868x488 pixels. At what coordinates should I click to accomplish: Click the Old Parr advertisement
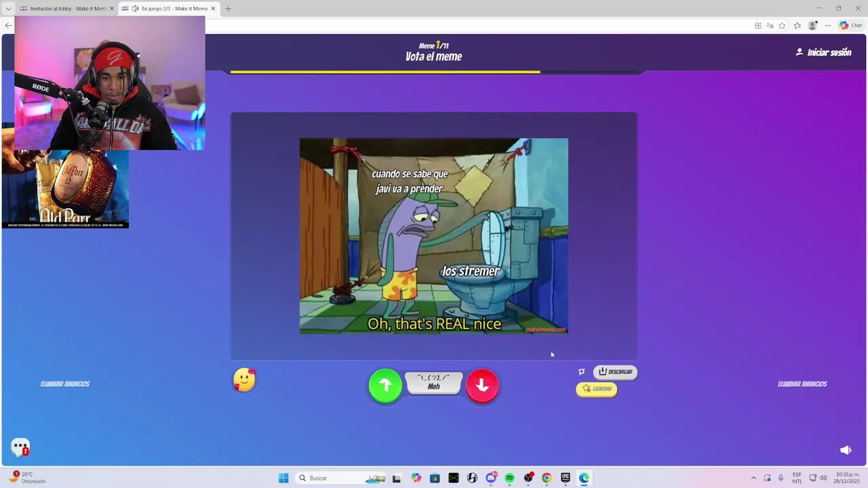tap(65, 189)
